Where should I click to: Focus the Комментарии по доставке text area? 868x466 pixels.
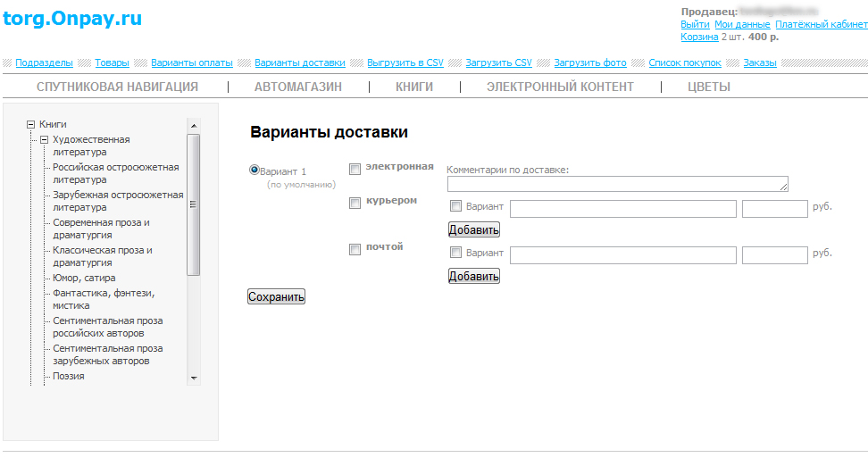(x=617, y=184)
